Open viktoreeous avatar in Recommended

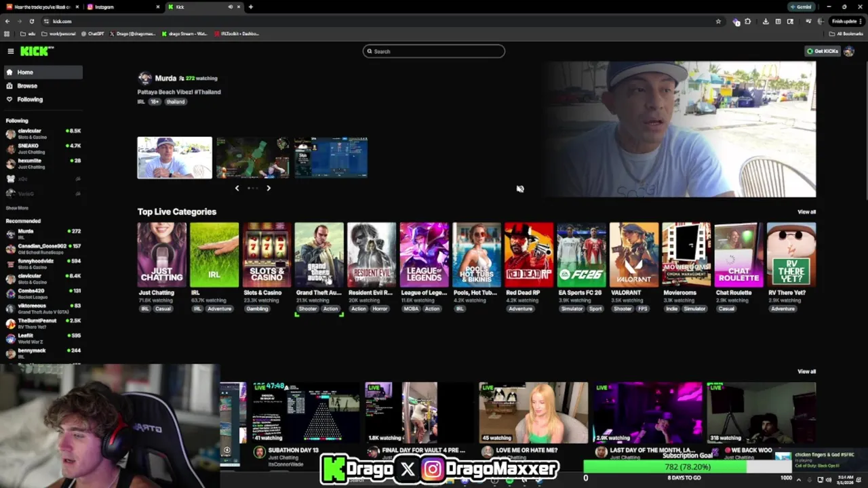[x=10, y=308]
